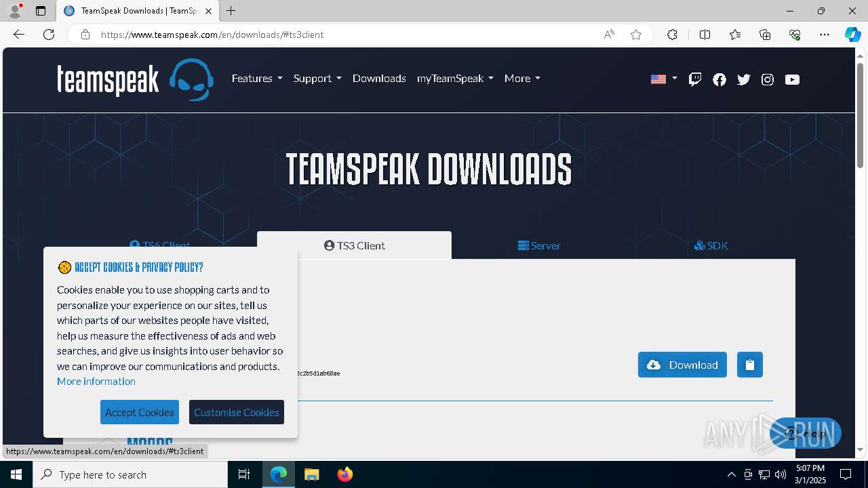This screenshot has width=868, height=488.
Task: Visit the TeamSpeak Facebook page icon
Action: coord(719,79)
